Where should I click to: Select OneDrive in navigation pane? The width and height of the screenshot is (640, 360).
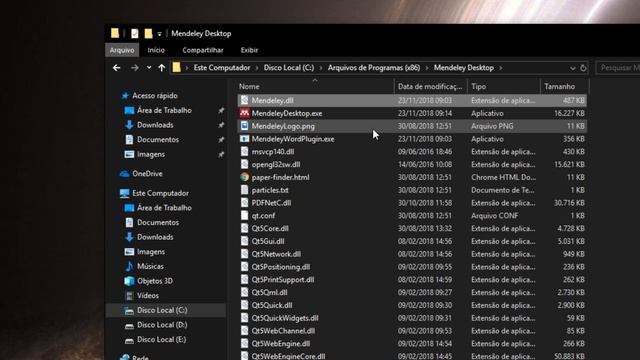147,173
